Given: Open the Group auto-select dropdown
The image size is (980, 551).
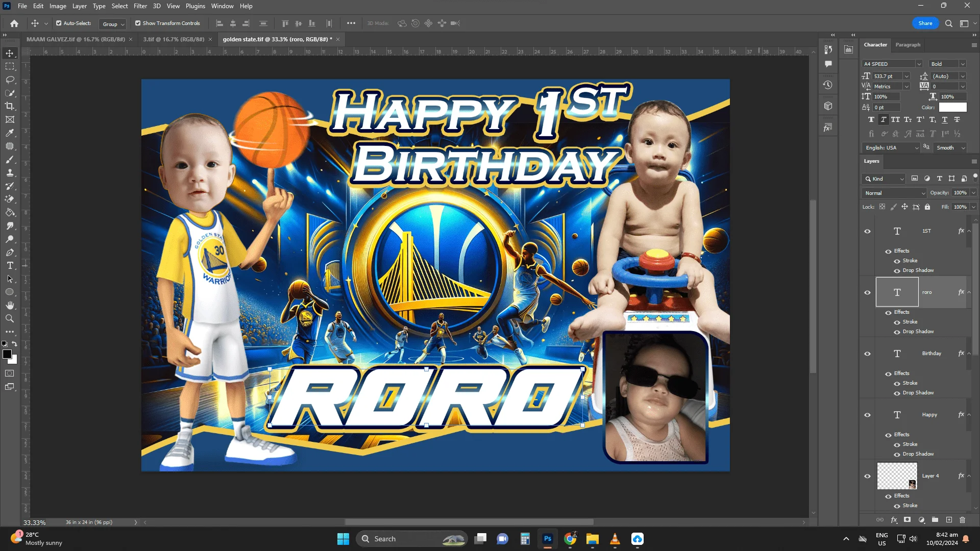Looking at the screenshot, I should click(113, 24).
